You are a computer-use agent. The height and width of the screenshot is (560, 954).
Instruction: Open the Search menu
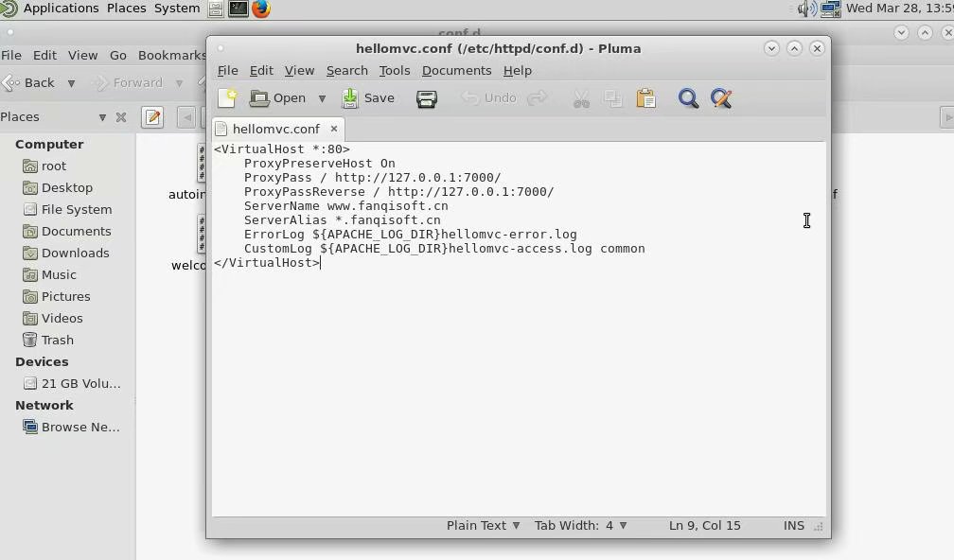point(346,71)
